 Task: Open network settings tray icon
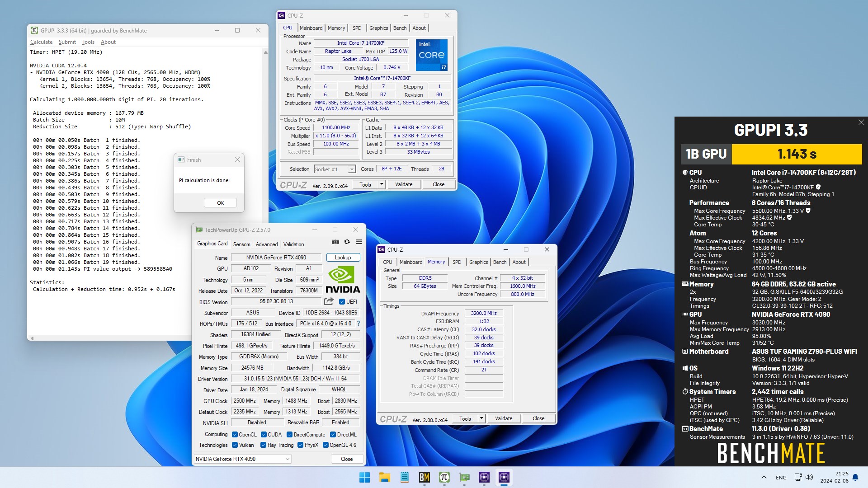tap(798, 477)
